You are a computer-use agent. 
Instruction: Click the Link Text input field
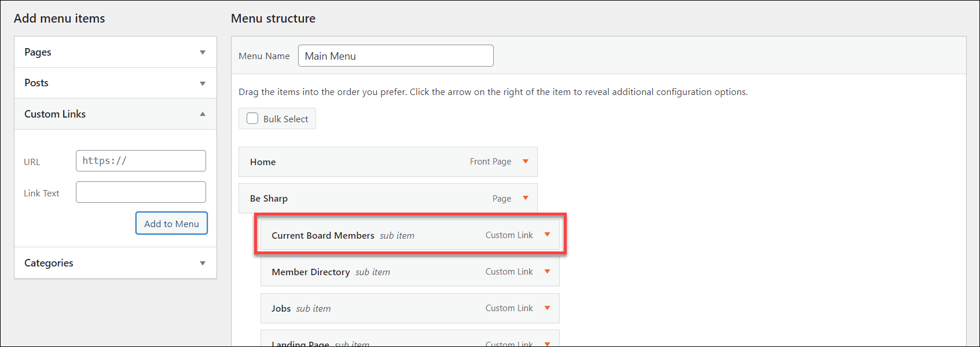point(141,192)
